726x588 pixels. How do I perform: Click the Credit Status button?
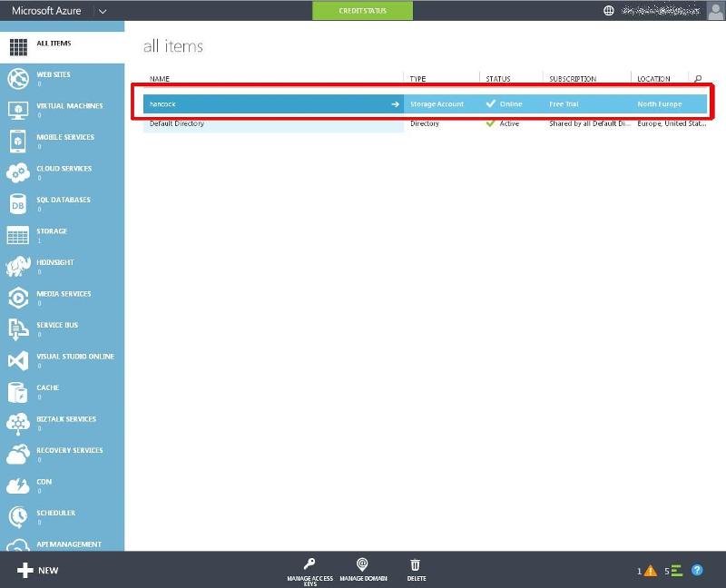[362, 11]
